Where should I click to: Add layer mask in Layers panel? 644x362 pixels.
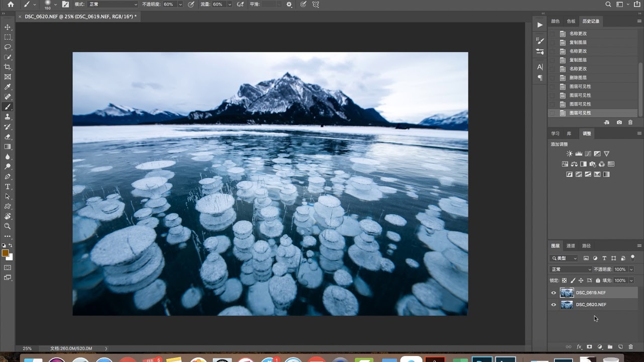(589, 347)
